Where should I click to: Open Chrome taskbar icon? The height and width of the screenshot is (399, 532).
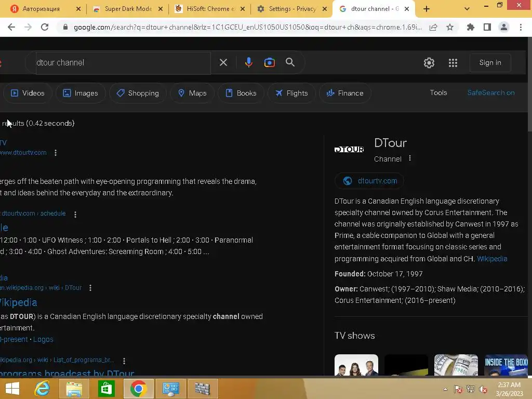tap(138, 388)
